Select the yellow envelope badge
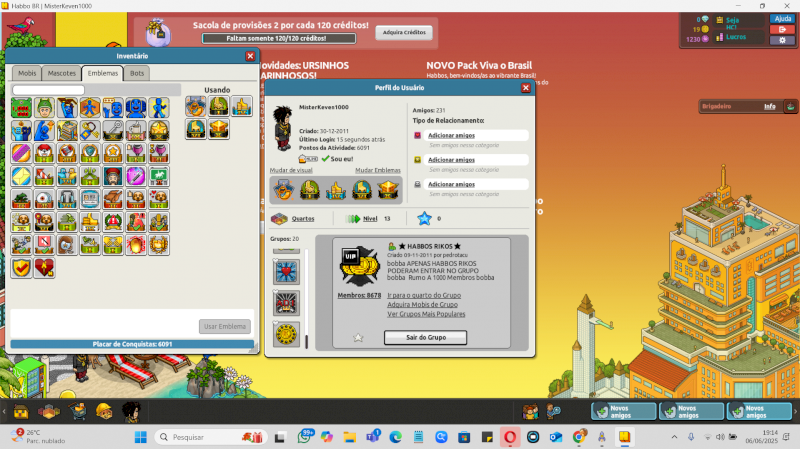 21,177
